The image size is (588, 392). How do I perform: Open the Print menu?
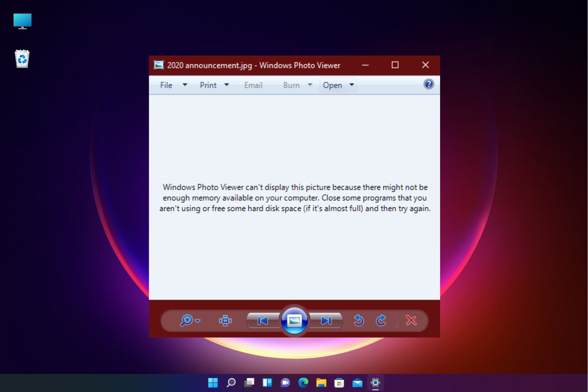(x=208, y=85)
